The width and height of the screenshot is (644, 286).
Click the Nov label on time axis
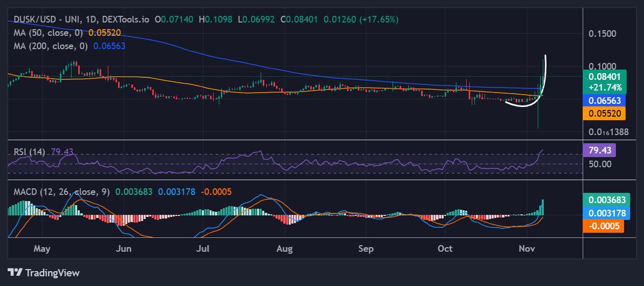(526, 249)
